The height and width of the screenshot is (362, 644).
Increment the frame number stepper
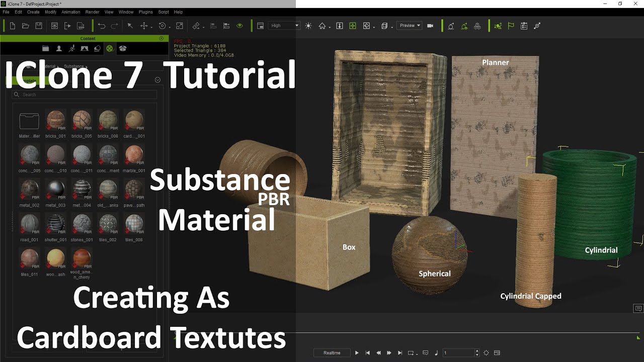coord(477,351)
